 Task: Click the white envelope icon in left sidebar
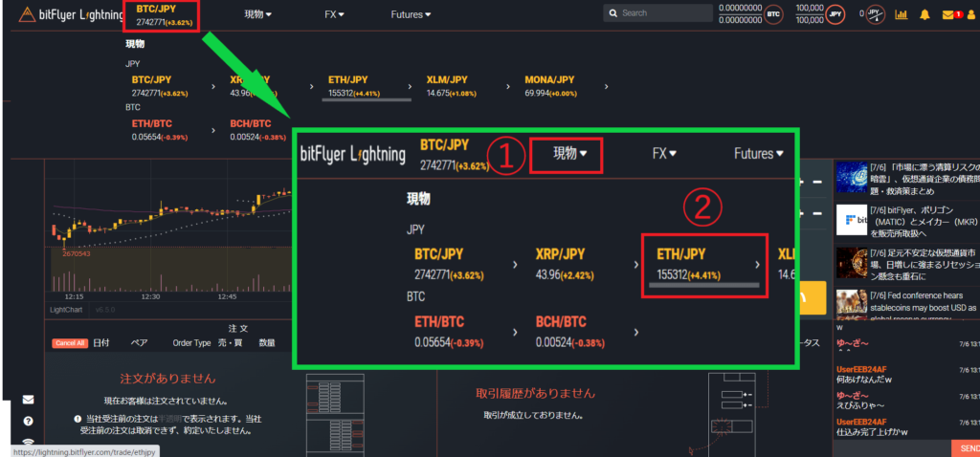[28, 400]
